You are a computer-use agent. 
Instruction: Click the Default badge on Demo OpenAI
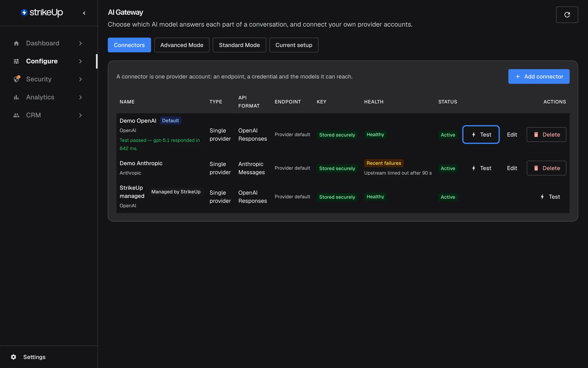coord(171,120)
